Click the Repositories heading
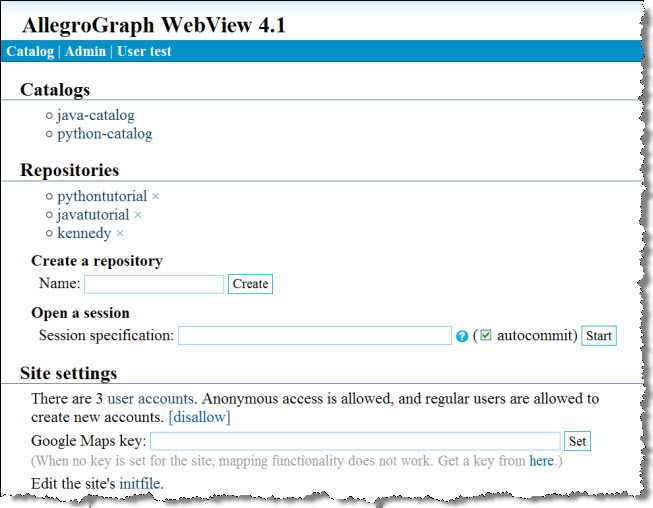 point(70,170)
